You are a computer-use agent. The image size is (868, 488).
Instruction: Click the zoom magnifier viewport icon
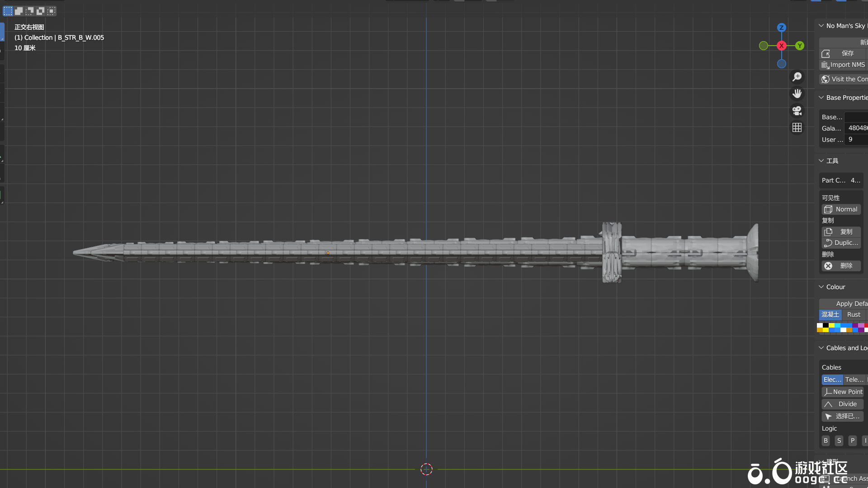pos(797,77)
